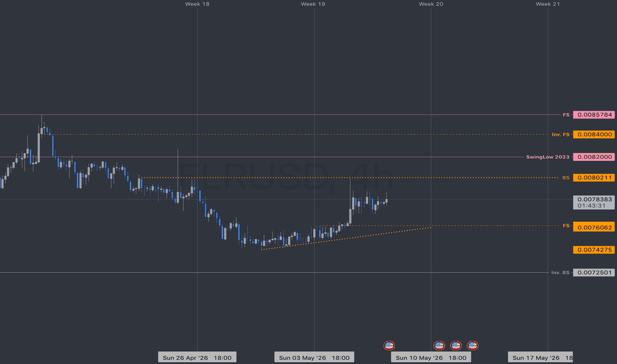Click the Inv. FS line label
The width and height of the screenshot is (617, 364).
coord(560,134)
